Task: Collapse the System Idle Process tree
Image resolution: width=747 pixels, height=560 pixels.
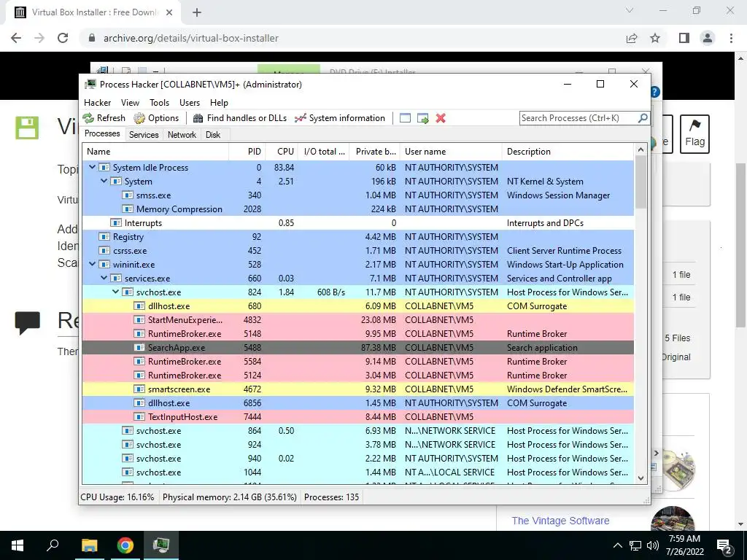Action: 93,168
